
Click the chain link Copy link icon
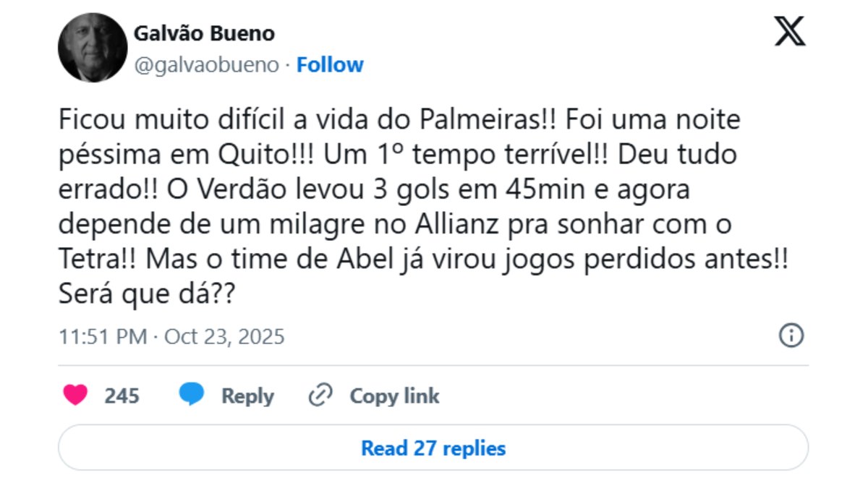click(x=318, y=395)
